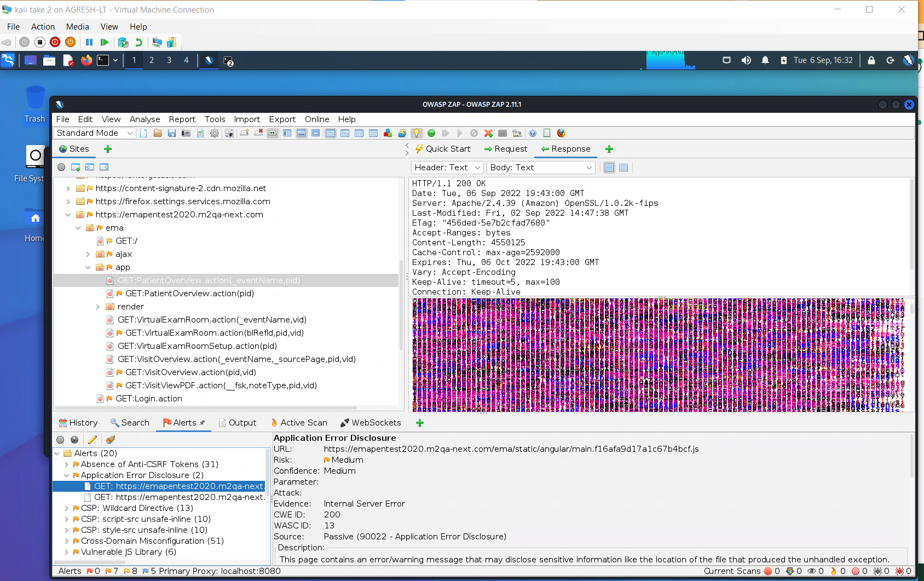Open the ZAP Options dialog from the toolbar
924x581 pixels.
tap(214, 133)
